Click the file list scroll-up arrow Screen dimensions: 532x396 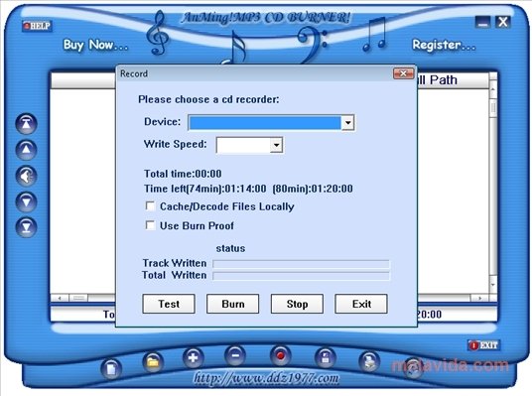pos(493,88)
